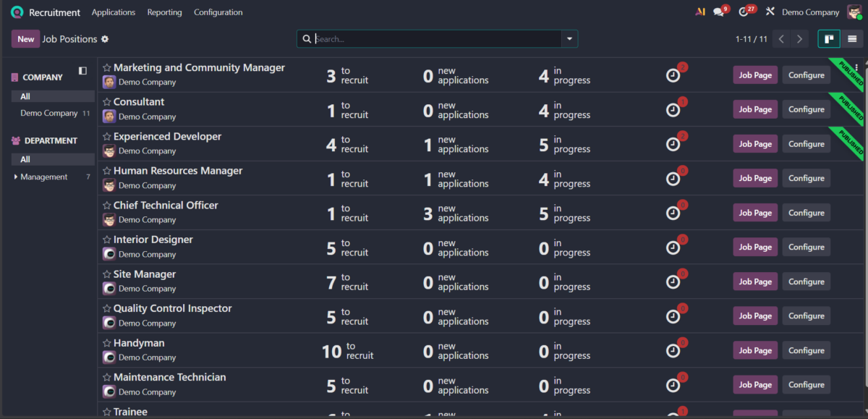Click Job Page button for Experienced Developer
The width and height of the screenshot is (868, 419).
click(x=755, y=144)
